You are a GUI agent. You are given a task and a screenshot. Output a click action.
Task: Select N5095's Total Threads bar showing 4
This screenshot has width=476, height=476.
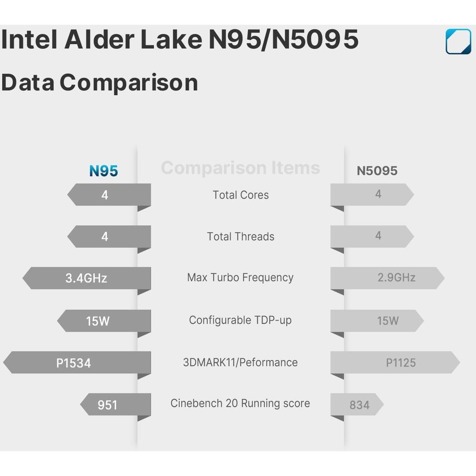pos(372,236)
